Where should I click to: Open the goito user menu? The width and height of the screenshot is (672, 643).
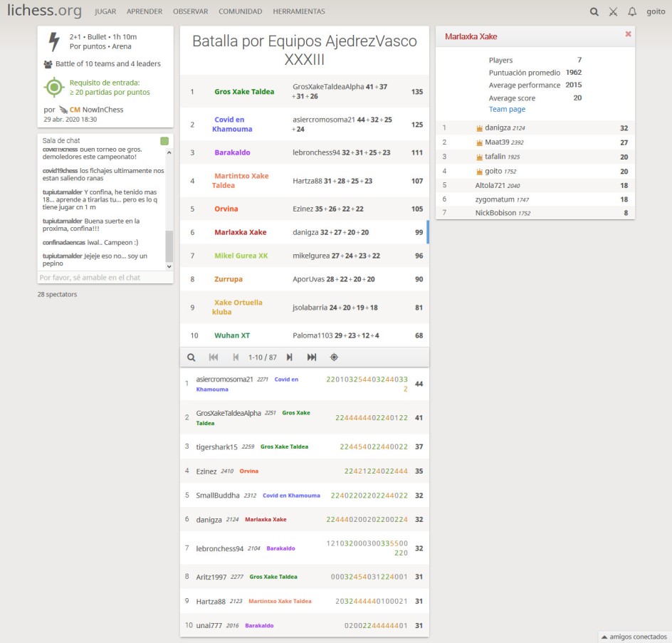coord(655,12)
